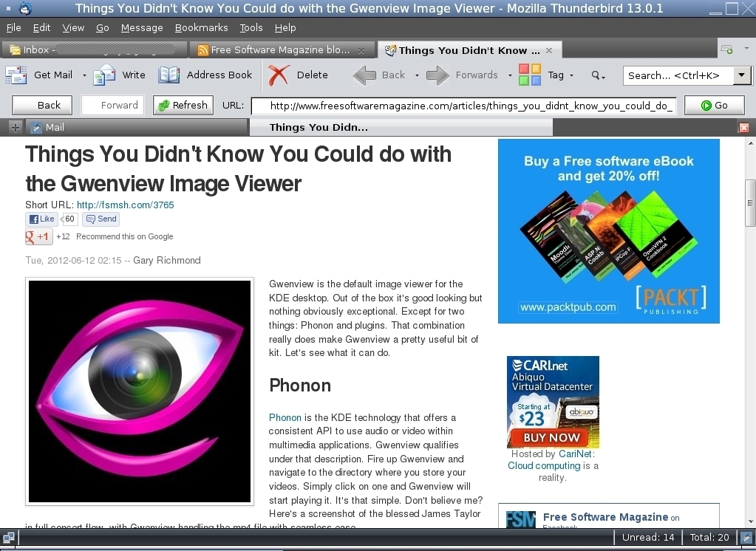Image resolution: width=756 pixels, height=551 pixels.
Task: Click the red Delete X icon
Action: pos(279,75)
